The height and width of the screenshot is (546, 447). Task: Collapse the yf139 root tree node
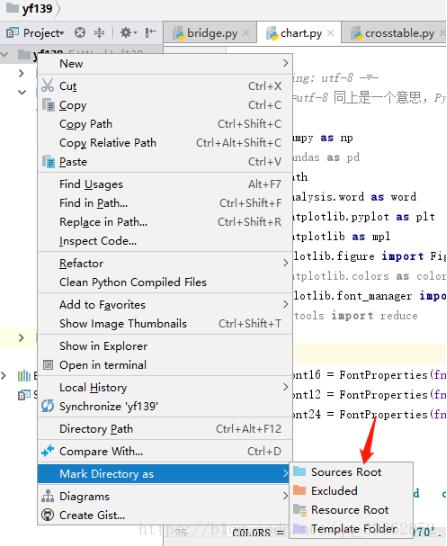(x=5, y=54)
